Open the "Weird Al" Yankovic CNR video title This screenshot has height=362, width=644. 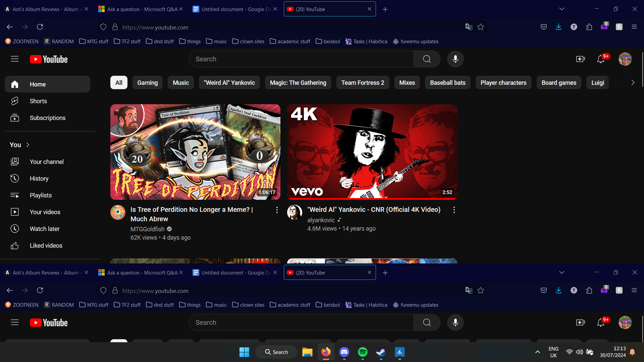374,209
